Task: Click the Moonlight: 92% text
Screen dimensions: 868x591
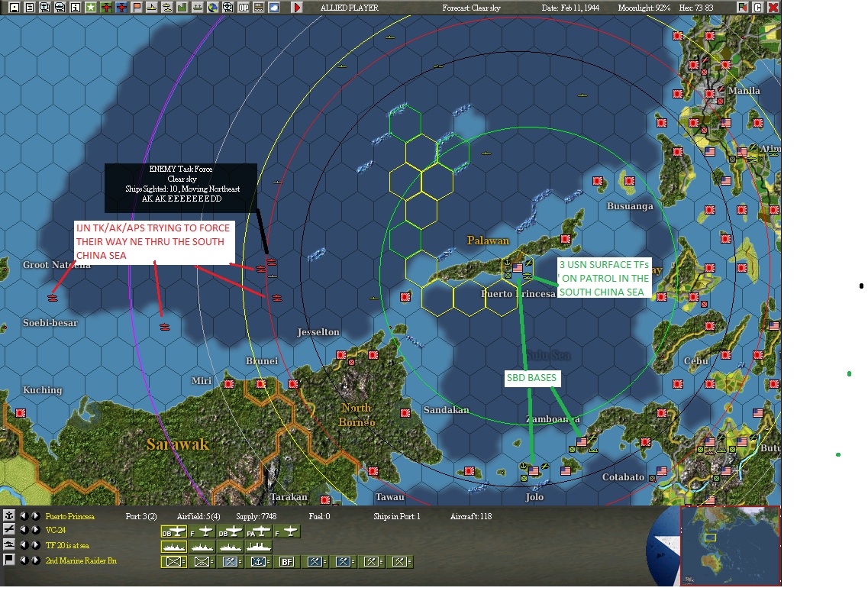Action: pos(644,8)
